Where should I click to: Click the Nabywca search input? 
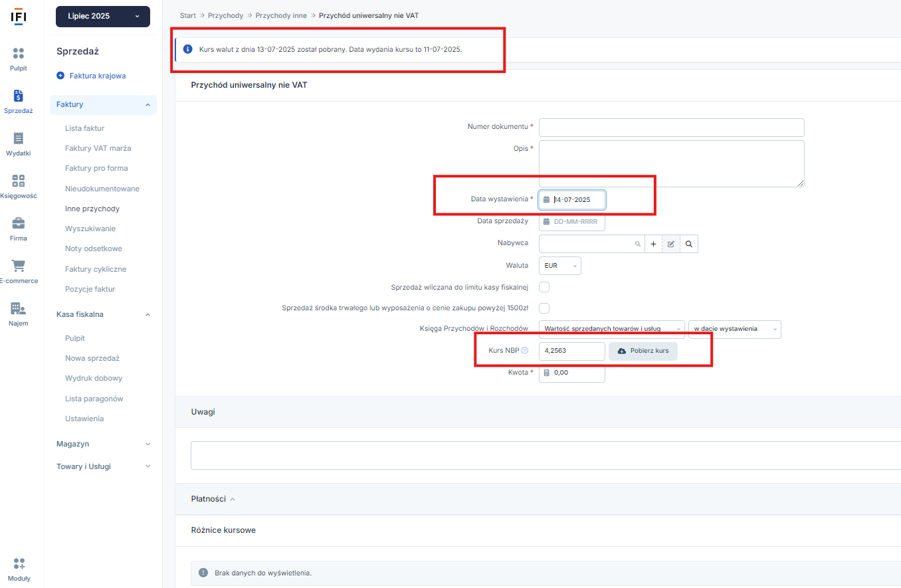(x=591, y=245)
